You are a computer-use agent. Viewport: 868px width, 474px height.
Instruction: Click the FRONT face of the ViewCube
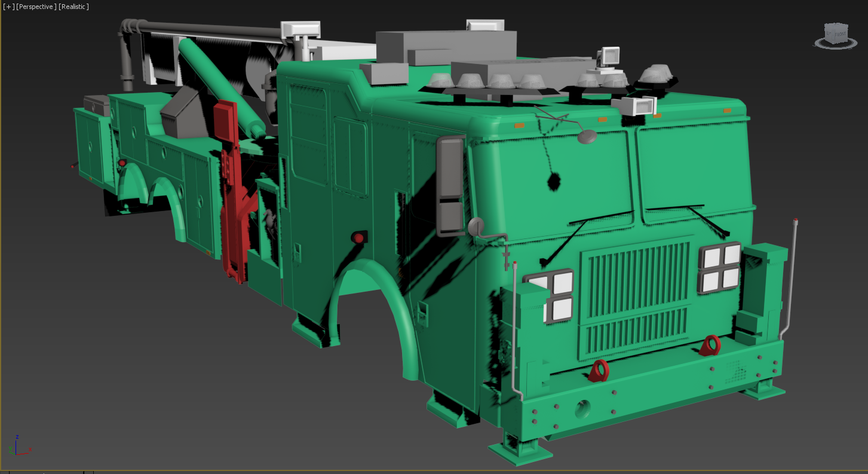tap(840, 34)
